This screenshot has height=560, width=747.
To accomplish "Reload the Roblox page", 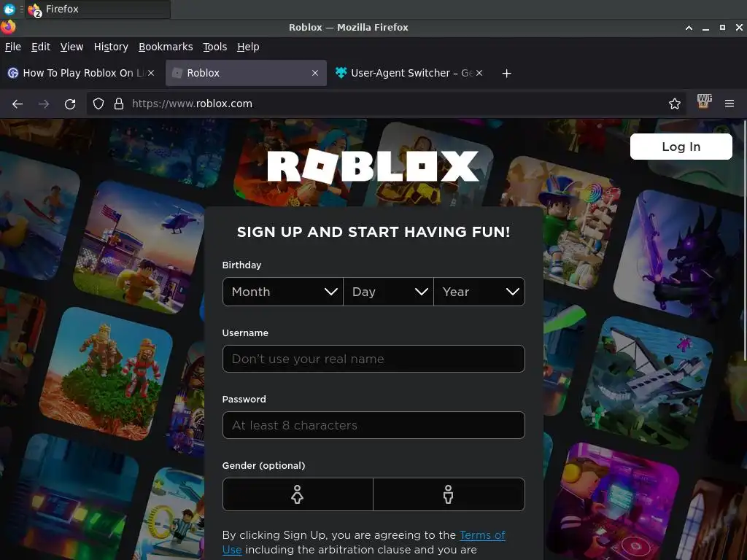I will point(70,104).
